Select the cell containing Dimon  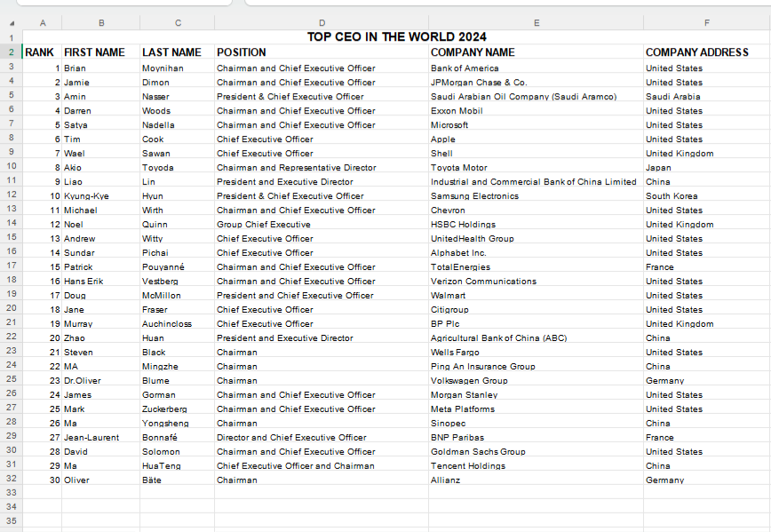tap(178, 82)
